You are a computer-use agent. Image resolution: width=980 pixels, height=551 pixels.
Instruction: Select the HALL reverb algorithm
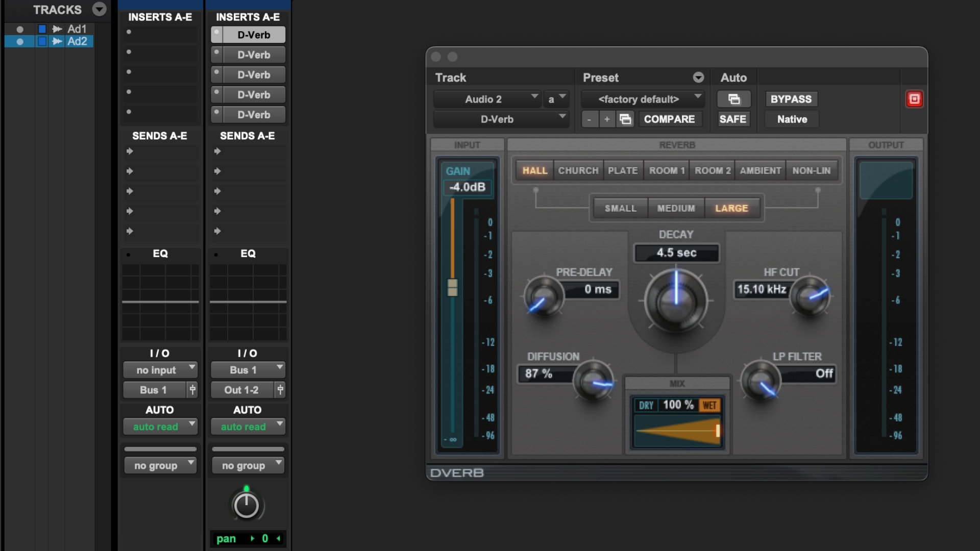pos(534,170)
